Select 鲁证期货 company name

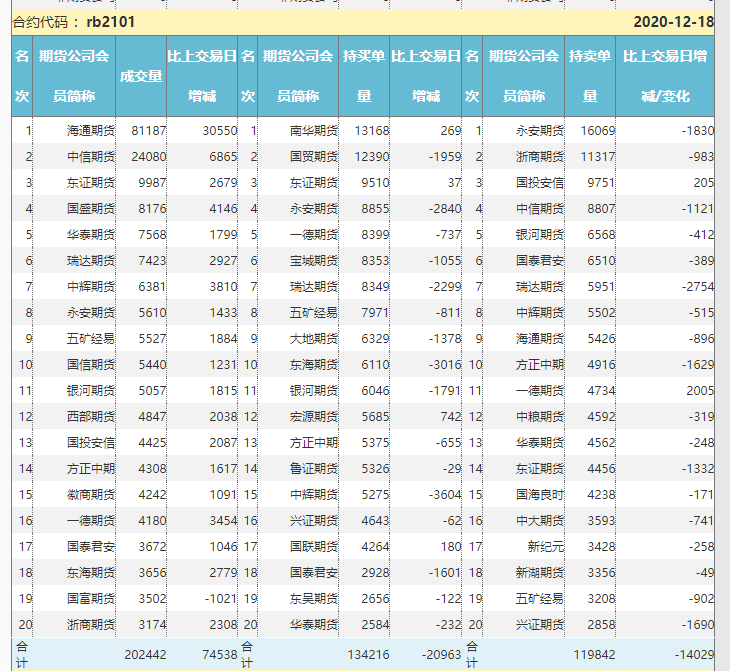click(314, 469)
